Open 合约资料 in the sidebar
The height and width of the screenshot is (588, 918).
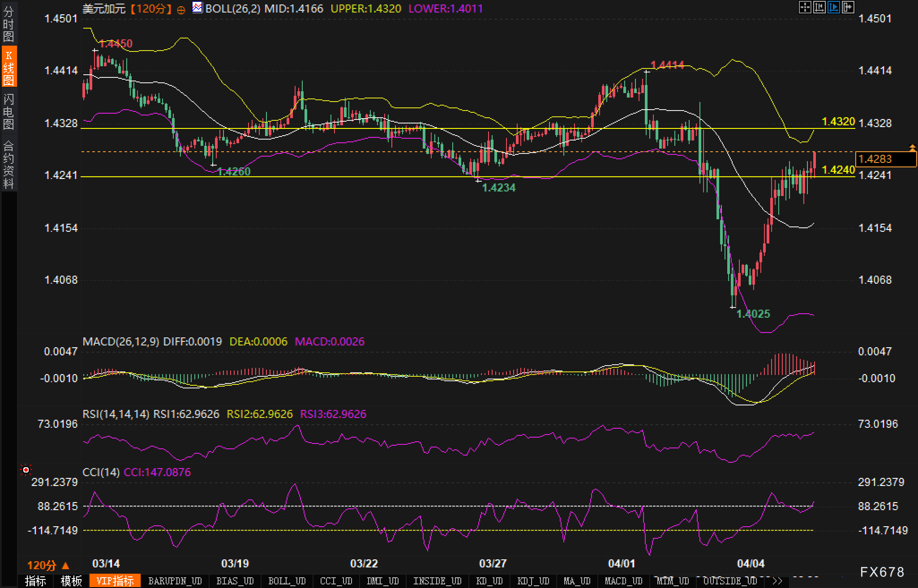coord(9,164)
